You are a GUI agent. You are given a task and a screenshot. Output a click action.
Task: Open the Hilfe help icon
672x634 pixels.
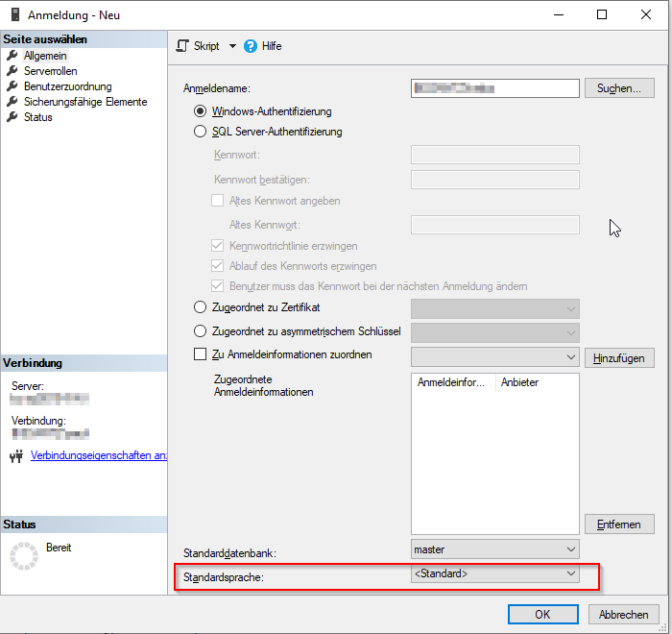[251, 46]
